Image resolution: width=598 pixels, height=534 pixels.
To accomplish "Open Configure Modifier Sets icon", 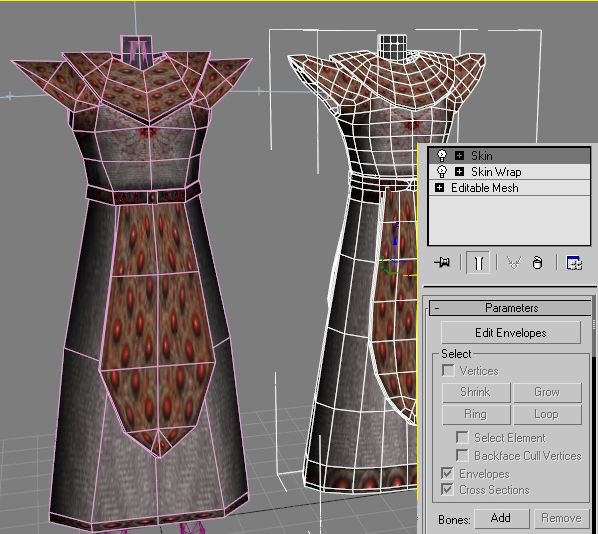I will click(x=574, y=263).
